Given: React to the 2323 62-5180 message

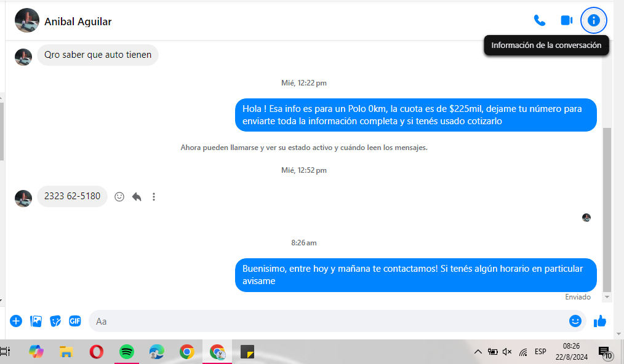Looking at the screenshot, I should coord(119,197).
